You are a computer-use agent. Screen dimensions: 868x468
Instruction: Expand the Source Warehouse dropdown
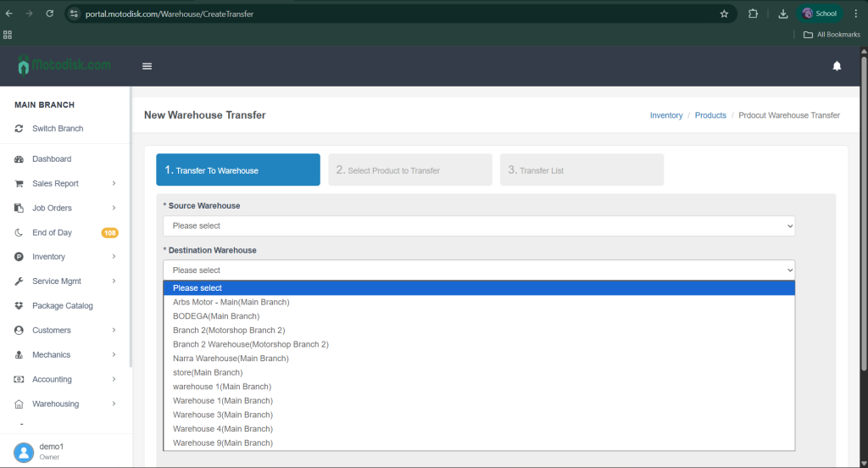click(479, 226)
